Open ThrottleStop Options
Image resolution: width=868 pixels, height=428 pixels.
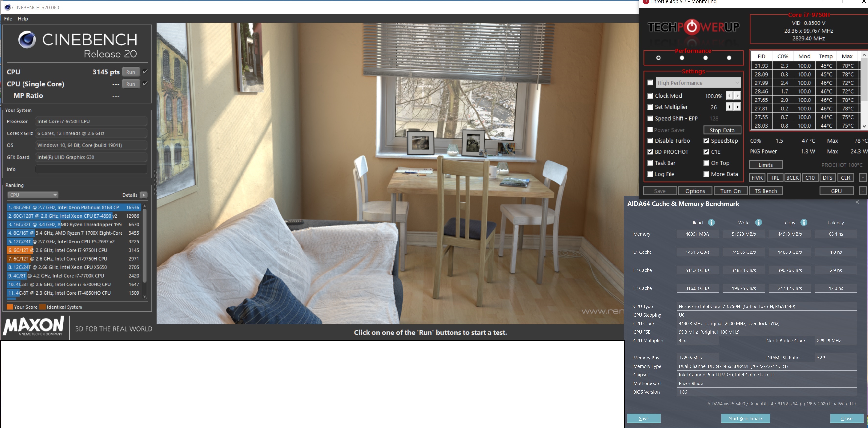[695, 191]
